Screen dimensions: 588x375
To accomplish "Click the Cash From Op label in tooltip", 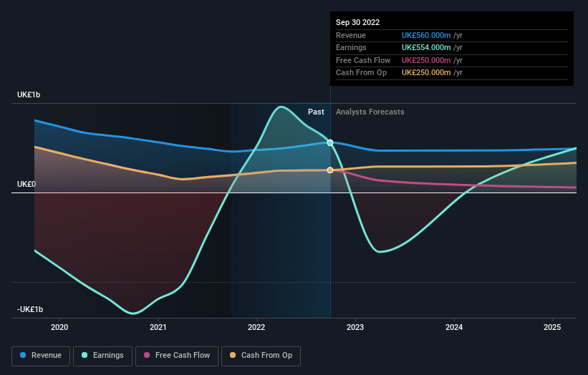I will 361,73.
